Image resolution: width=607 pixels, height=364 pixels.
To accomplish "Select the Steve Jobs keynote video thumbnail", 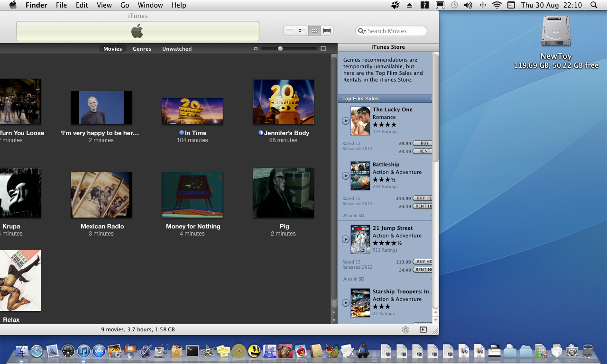I will 101,108.
